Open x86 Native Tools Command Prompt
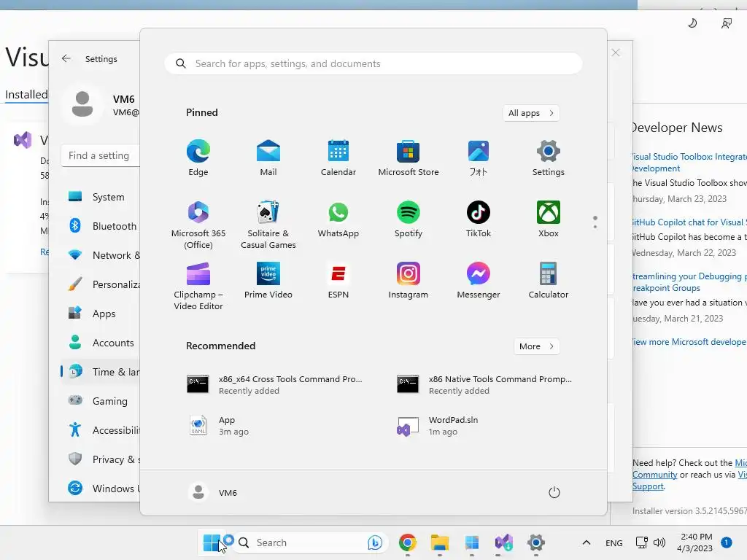This screenshot has height=560, width=747. (485, 384)
